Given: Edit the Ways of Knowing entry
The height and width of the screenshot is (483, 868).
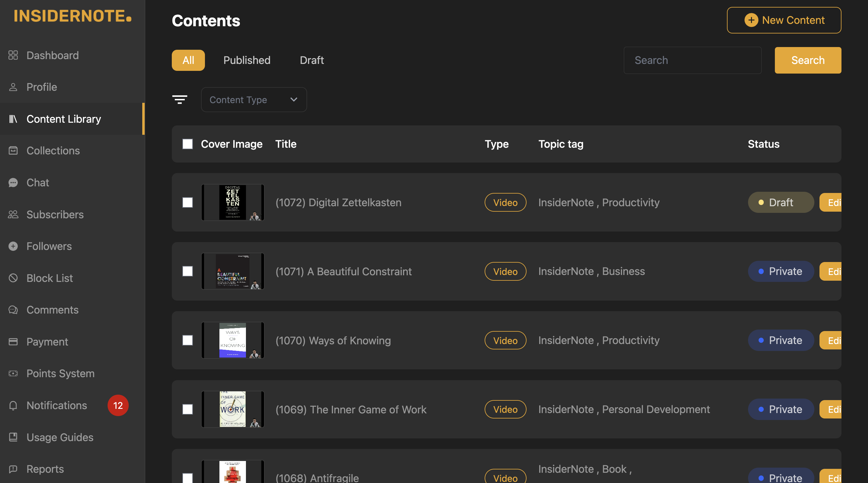Looking at the screenshot, I should tap(831, 340).
